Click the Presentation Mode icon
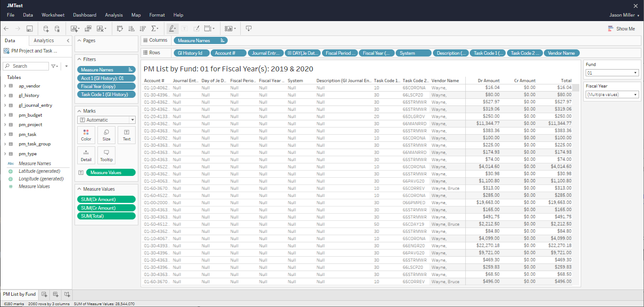Viewport: 644px width, 307px height. 249,29
